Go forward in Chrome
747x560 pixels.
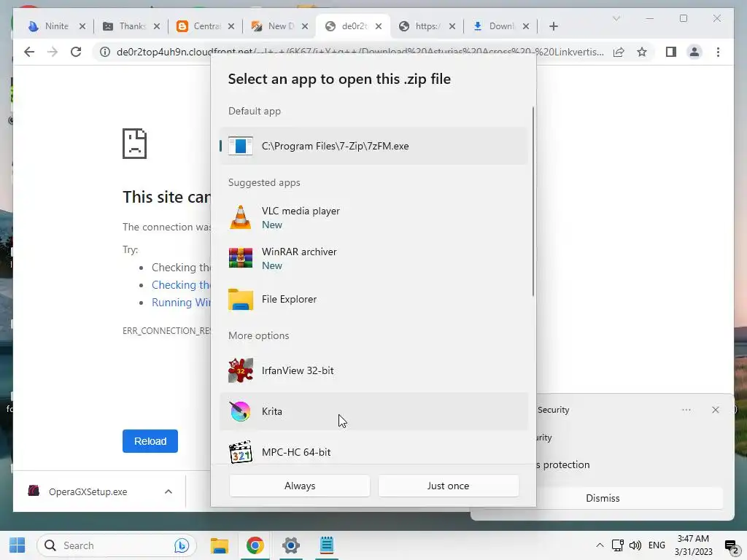pos(53,52)
